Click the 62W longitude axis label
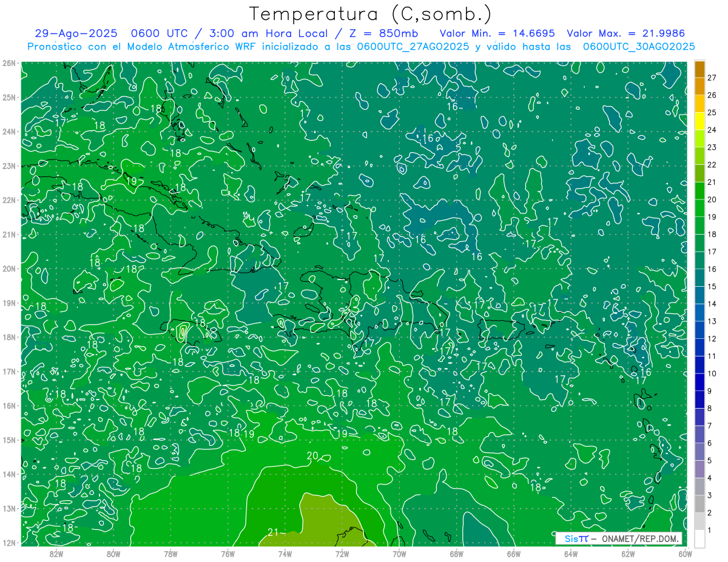 628,553
